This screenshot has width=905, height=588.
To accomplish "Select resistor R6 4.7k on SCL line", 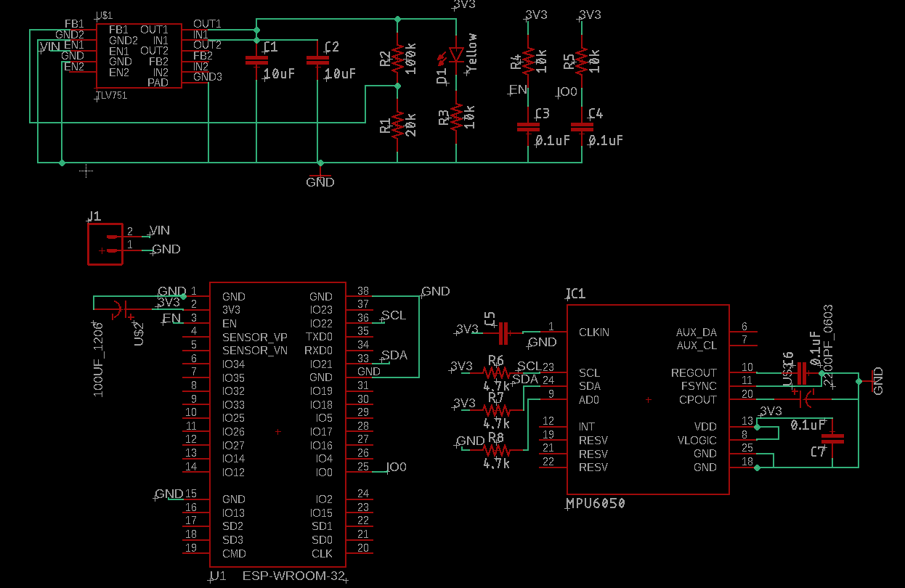I will [497, 372].
